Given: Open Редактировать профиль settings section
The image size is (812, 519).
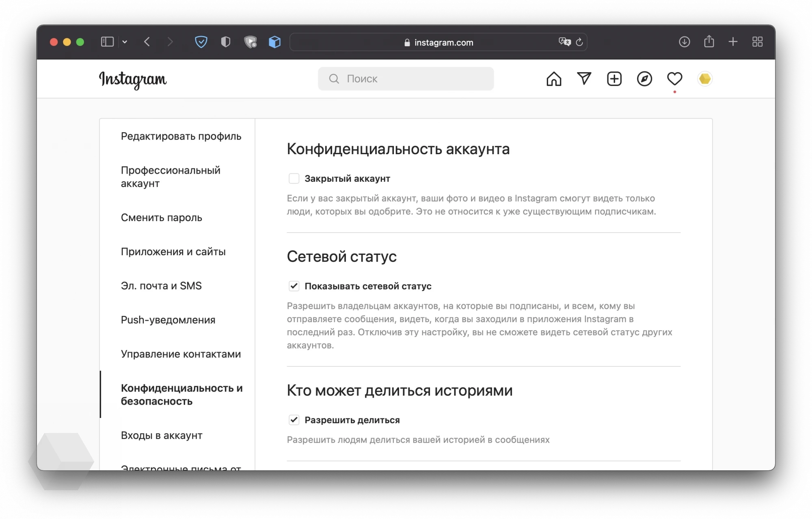Looking at the screenshot, I should coord(181,136).
